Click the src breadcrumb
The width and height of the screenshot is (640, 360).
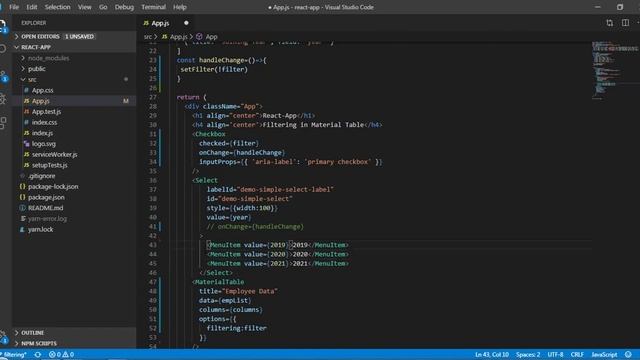point(148,37)
